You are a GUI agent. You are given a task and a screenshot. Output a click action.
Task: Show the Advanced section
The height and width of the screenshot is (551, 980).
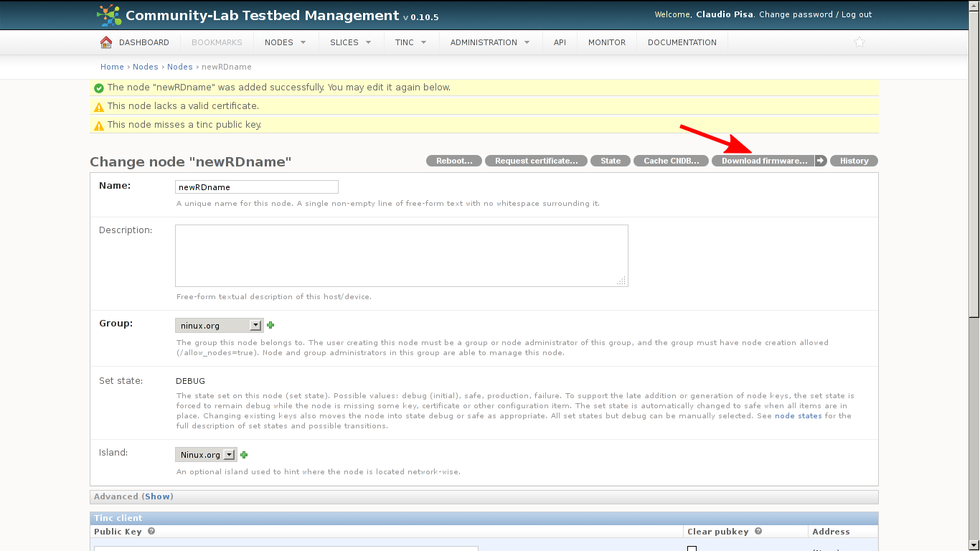tap(158, 496)
